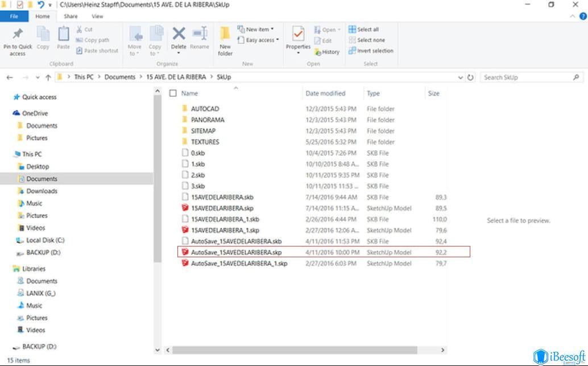Viewport: 588px width, 366px height.
Task: Go back with the left arrow
Action: 10,77
